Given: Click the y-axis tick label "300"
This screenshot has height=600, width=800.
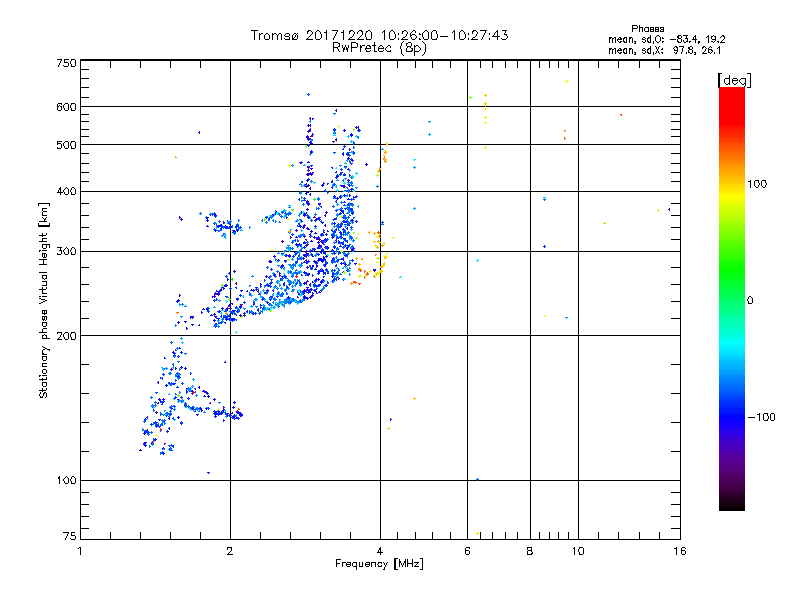Looking at the screenshot, I should 66,251.
